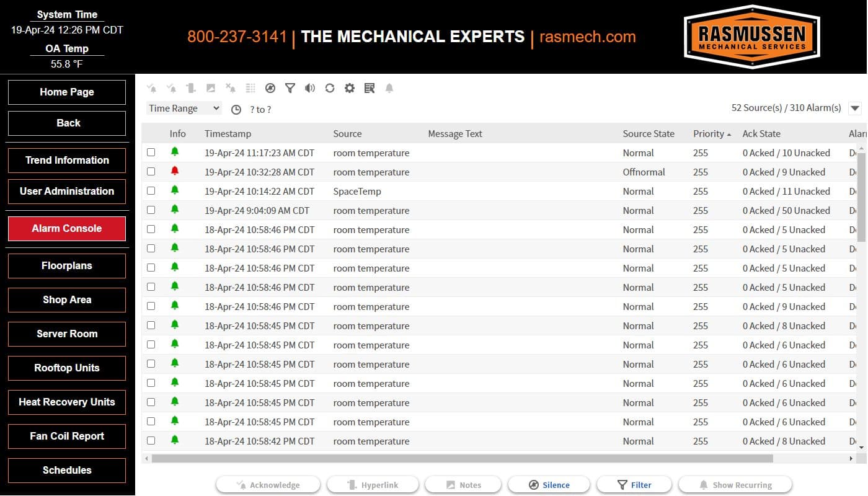Tick the checkbox for the 11:17:23 AM alarm

(151, 153)
